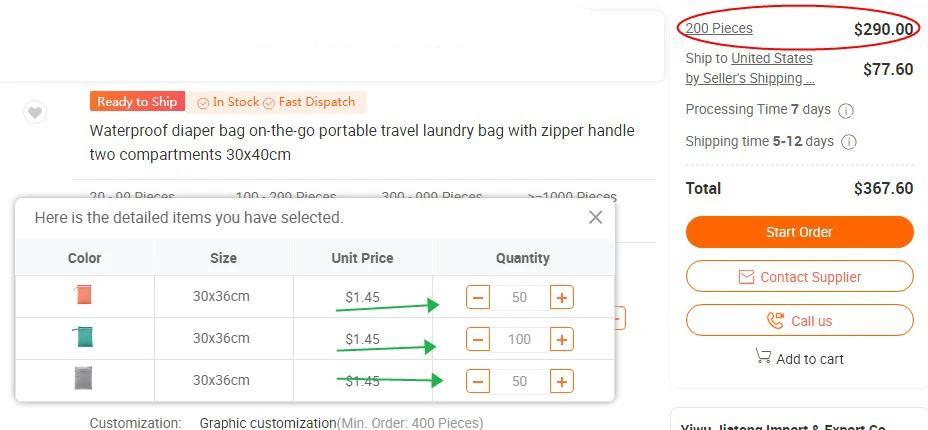
Task: Click the Shipping time info icon
Action: coord(849,142)
